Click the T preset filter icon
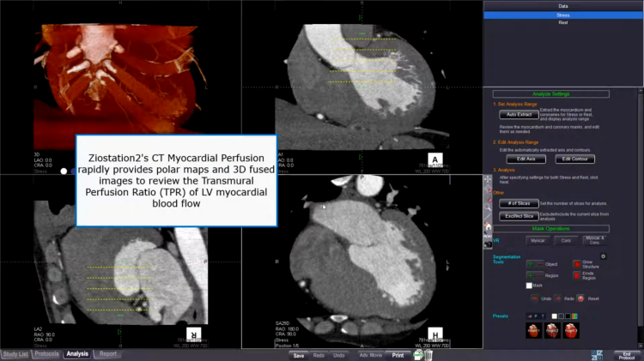The height and width of the screenshot is (361, 644). coord(543,316)
